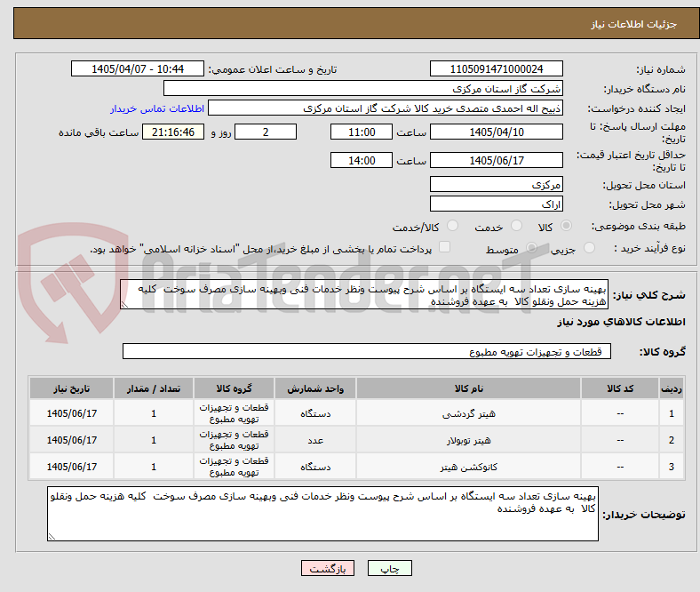Click the توضیحات خریدار textarea
Screen dimensions: 700x592
(x=322, y=514)
